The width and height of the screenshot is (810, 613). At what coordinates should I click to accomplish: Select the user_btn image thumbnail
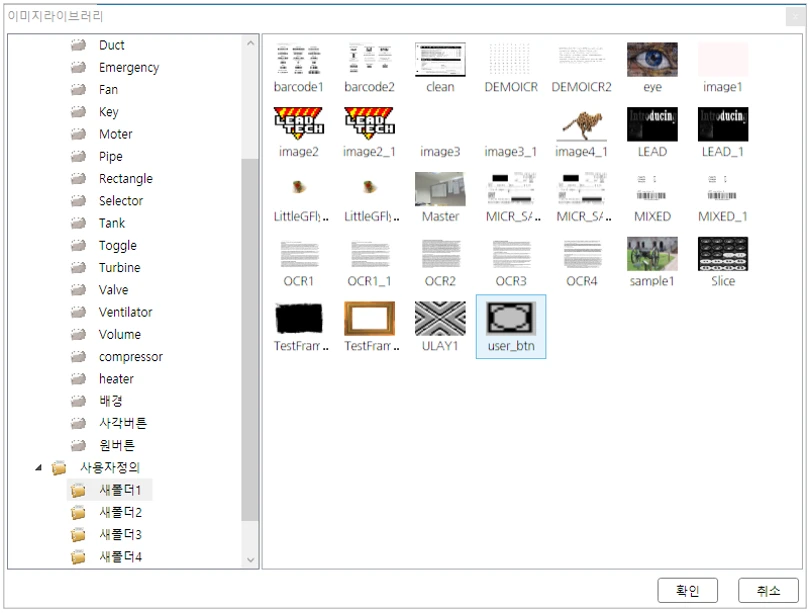511,318
